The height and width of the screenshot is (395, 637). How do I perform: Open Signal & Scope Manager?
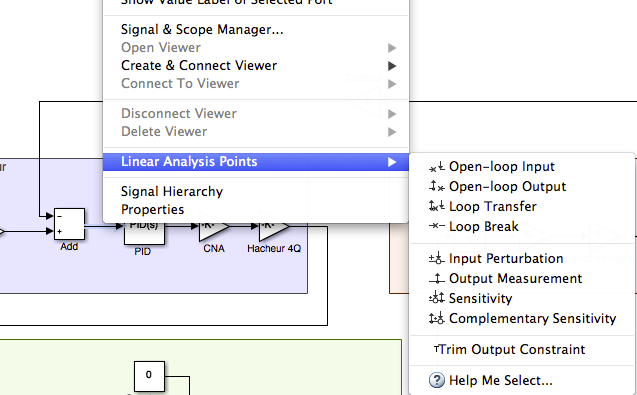pyautogui.click(x=202, y=30)
